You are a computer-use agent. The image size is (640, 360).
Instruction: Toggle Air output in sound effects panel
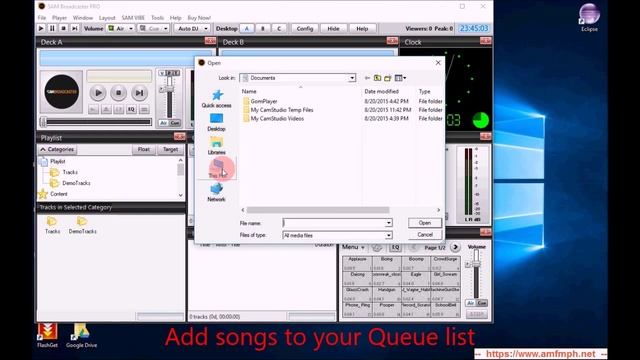tap(471, 303)
